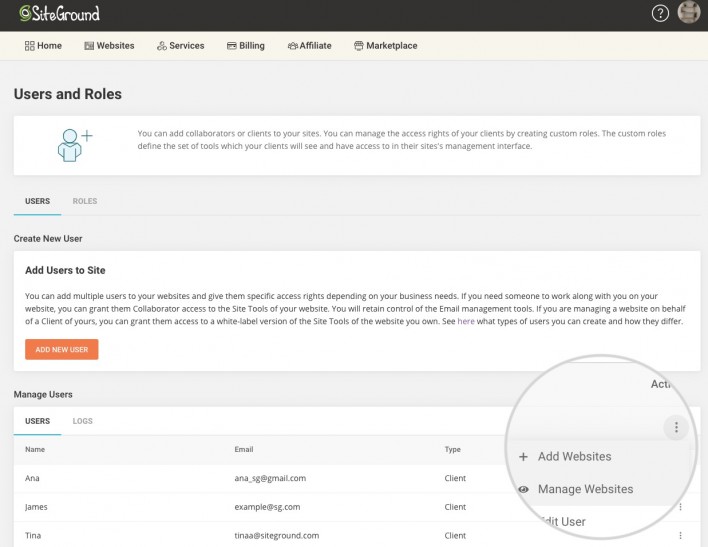Click email example@sg.com
The height and width of the screenshot is (547, 708).
[267, 507]
